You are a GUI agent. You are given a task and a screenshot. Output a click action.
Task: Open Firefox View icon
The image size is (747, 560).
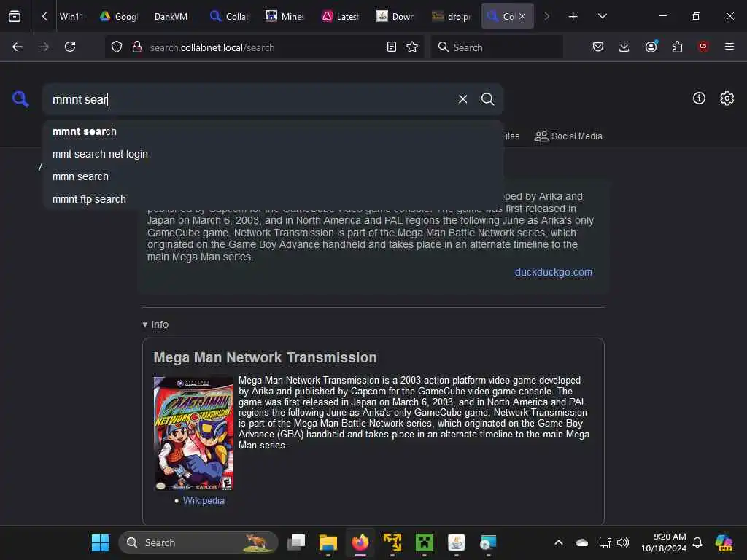[x=15, y=16]
